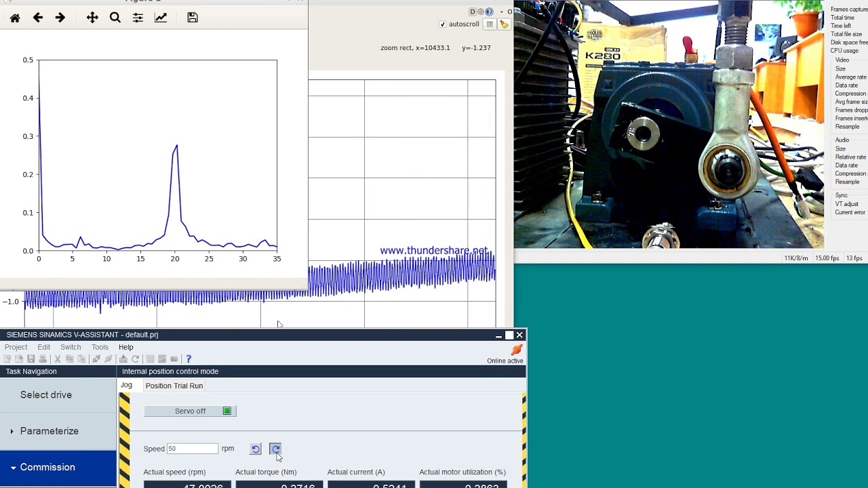The height and width of the screenshot is (488, 868).
Task: Expand the Parameterize navigation section
Action: (x=58, y=431)
